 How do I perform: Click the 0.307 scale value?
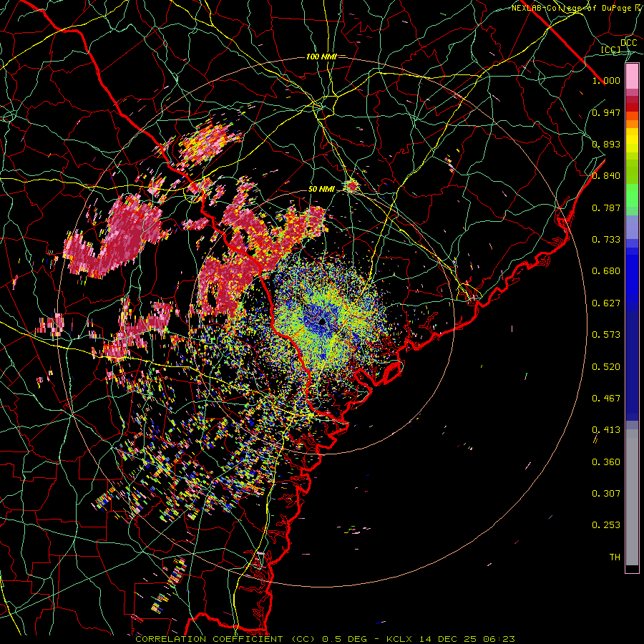point(606,494)
